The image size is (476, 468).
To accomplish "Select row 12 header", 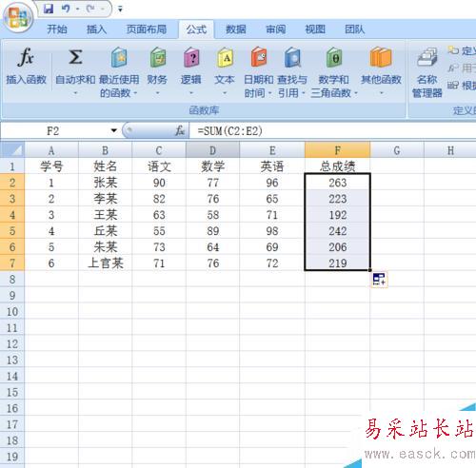I will [x=12, y=343].
